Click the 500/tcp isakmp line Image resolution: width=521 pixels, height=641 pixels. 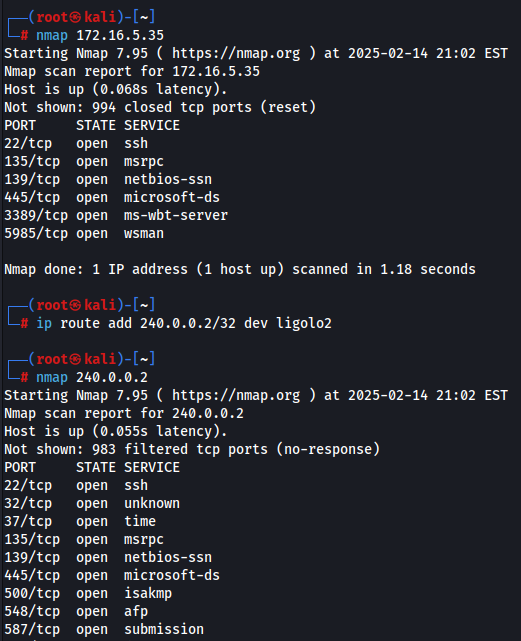88,593
